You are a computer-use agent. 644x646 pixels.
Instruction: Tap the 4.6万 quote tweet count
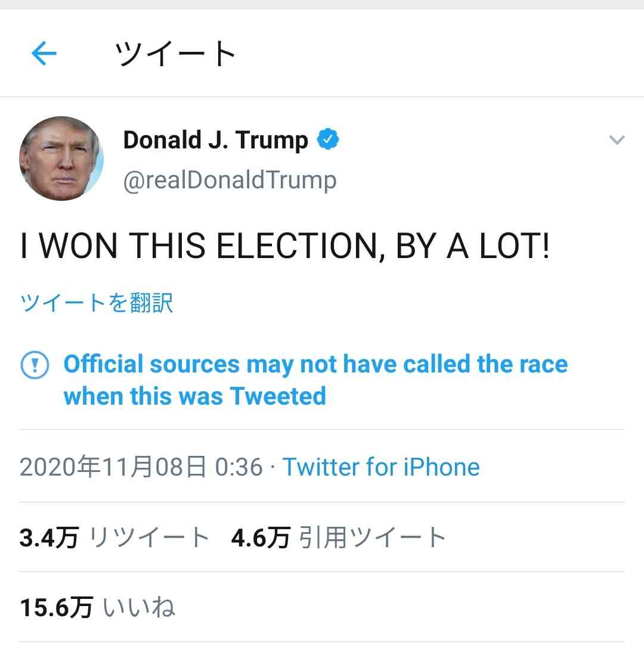tap(260, 538)
